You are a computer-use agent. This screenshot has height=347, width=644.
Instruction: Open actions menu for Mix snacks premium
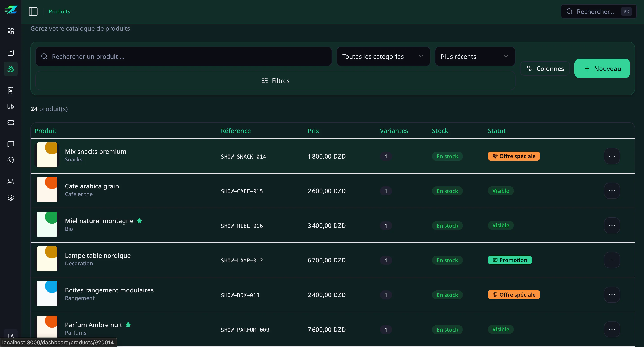pyautogui.click(x=612, y=156)
